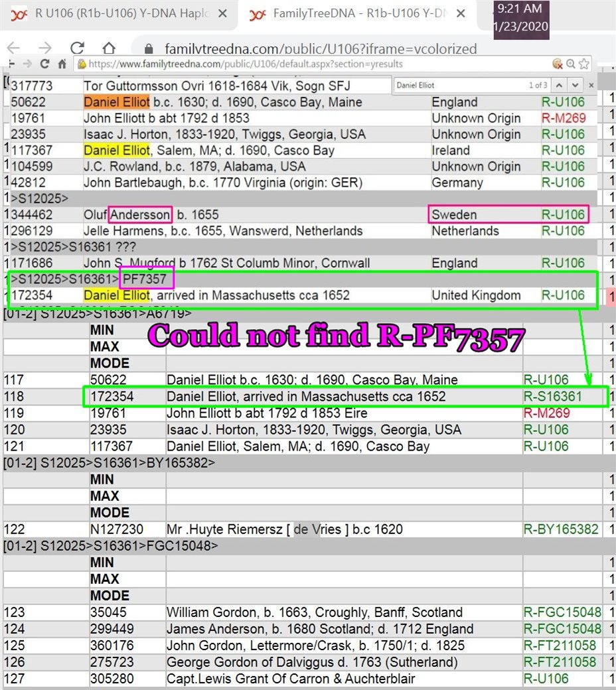Close the 'R U106 (R1b-U106) Y-DNA' tab
This screenshot has width=616, height=690.
click(222, 15)
